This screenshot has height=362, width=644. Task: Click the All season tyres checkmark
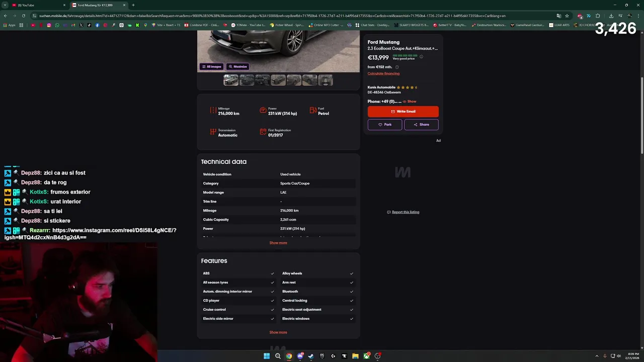point(272,283)
